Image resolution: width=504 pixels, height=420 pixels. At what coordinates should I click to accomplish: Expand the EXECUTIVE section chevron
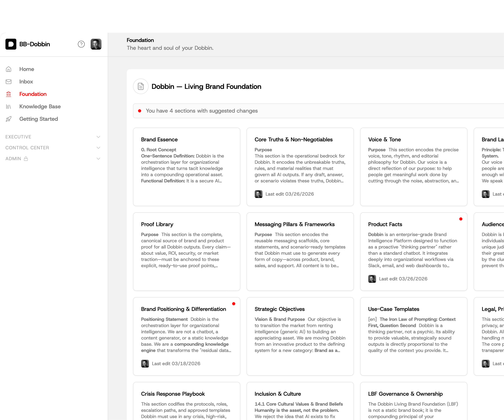(98, 137)
